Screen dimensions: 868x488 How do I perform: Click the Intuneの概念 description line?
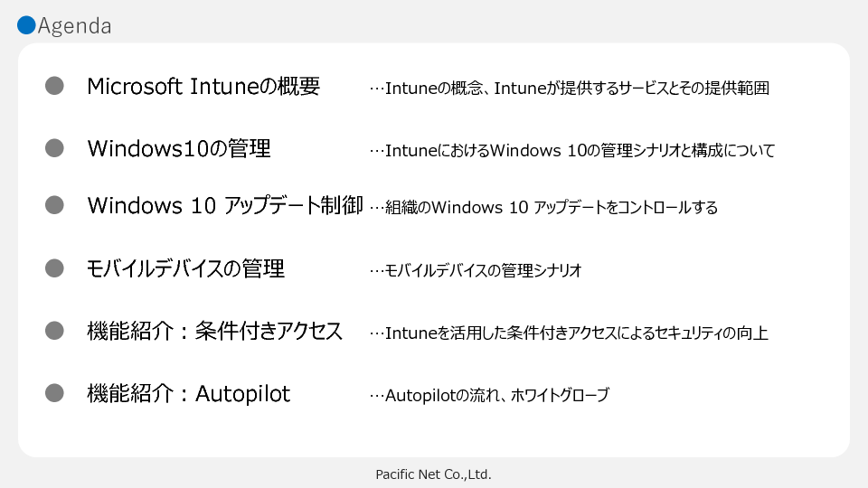click(x=570, y=89)
